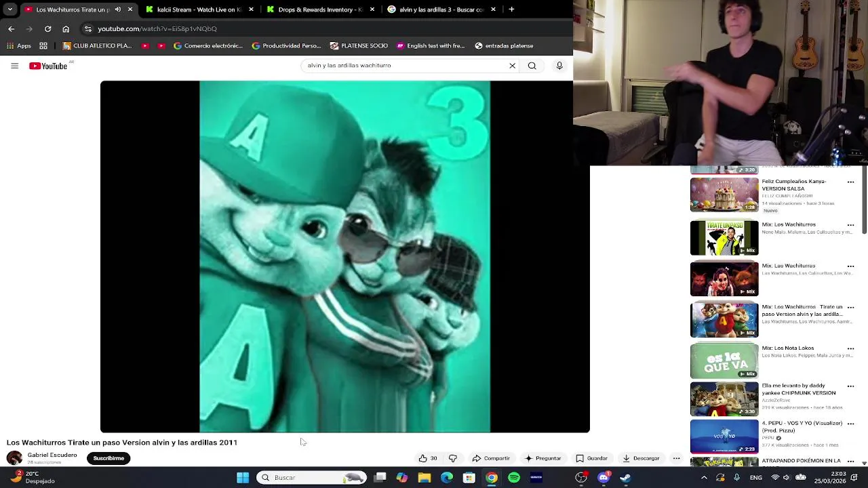
Task: Open Microsoft Edge from the taskbar
Action: [447, 478]
